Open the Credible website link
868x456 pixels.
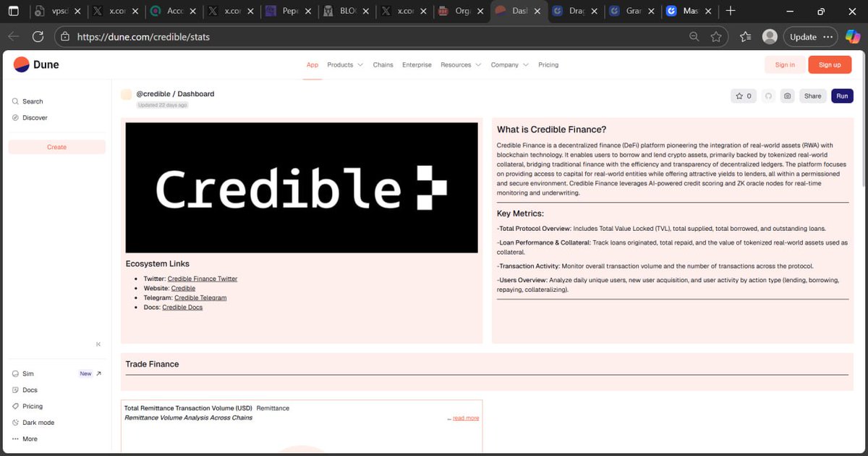tap(183, 288)
